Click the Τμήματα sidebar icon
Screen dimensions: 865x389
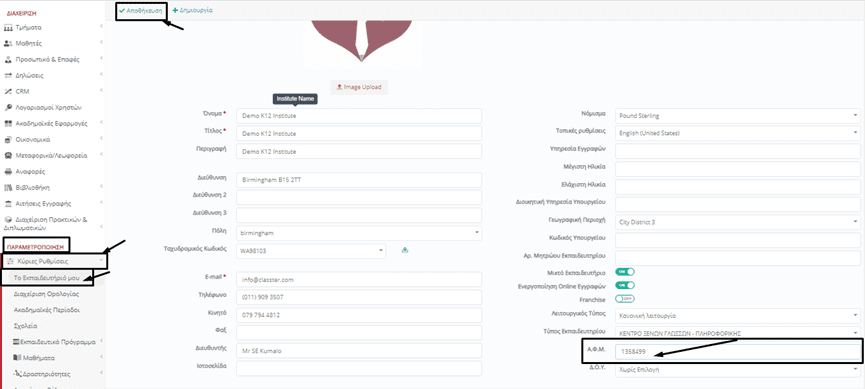point(8,27)
